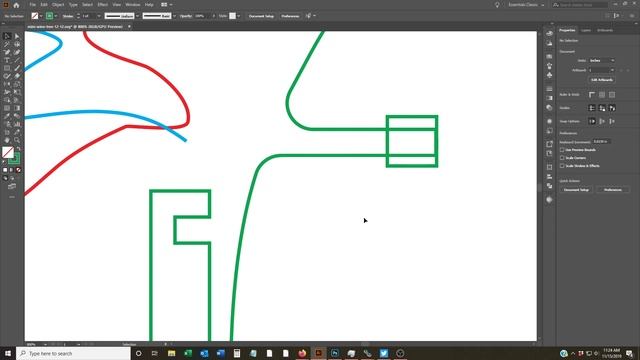The image size is (640, 360).
Task: Select the Rectangle tool
Action: 7,68
